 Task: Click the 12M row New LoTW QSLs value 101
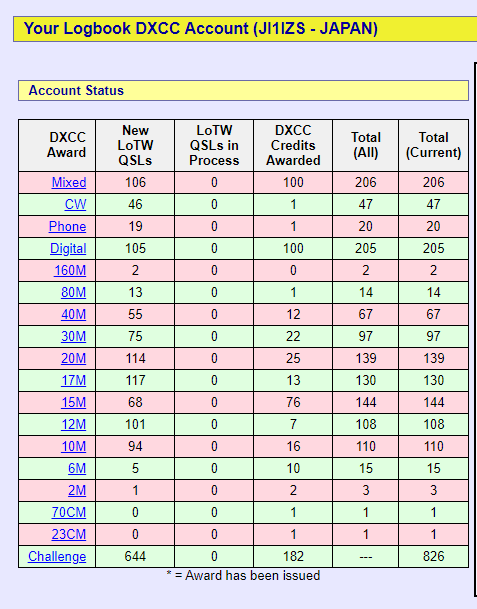pyautogui.click(x=135, y=425)
